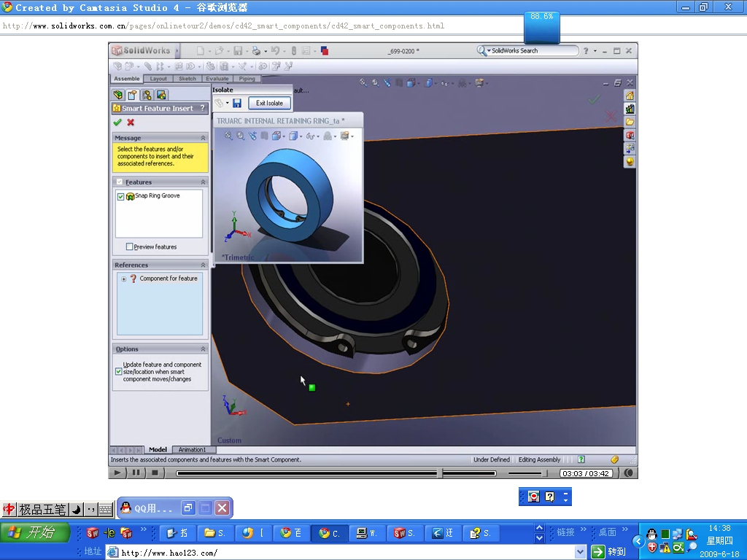The height and width of the screenshot is (560, 747).
Task: Open View Palette task pane icon
Action: tap(630, 149)
